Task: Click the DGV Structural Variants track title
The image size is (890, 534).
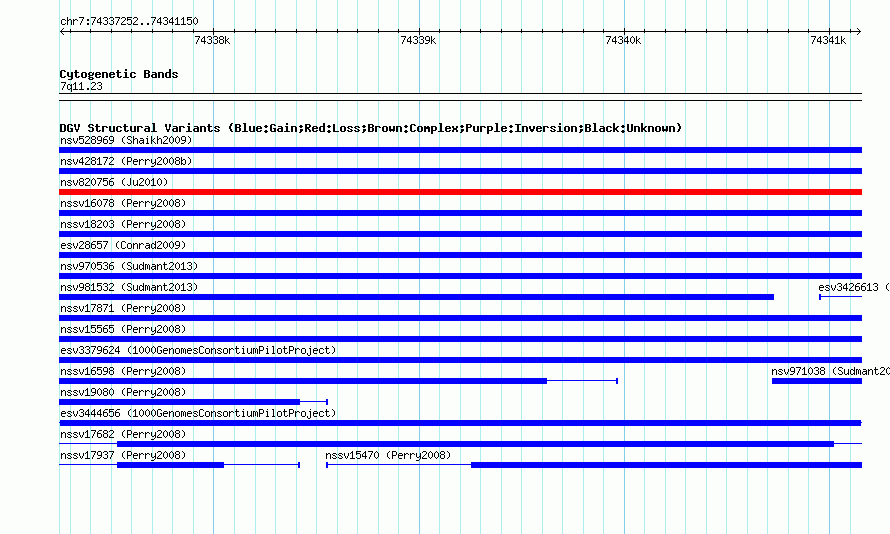Action: [371, 128]
